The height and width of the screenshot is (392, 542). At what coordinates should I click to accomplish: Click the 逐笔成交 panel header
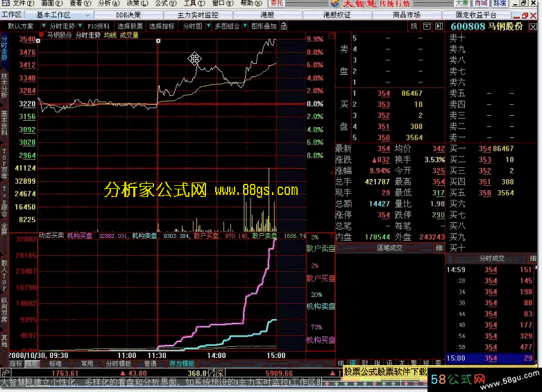pos(389,248)
